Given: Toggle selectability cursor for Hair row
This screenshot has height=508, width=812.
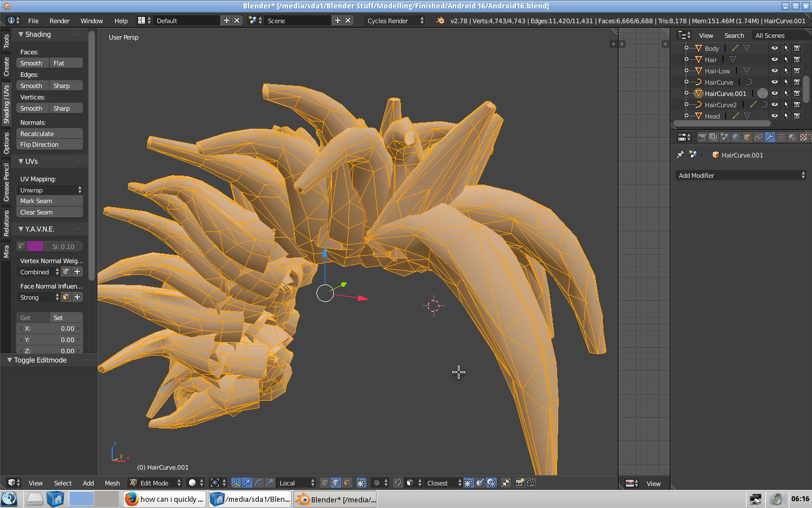Looking at the screenshot, I should [x=786, y=59].
